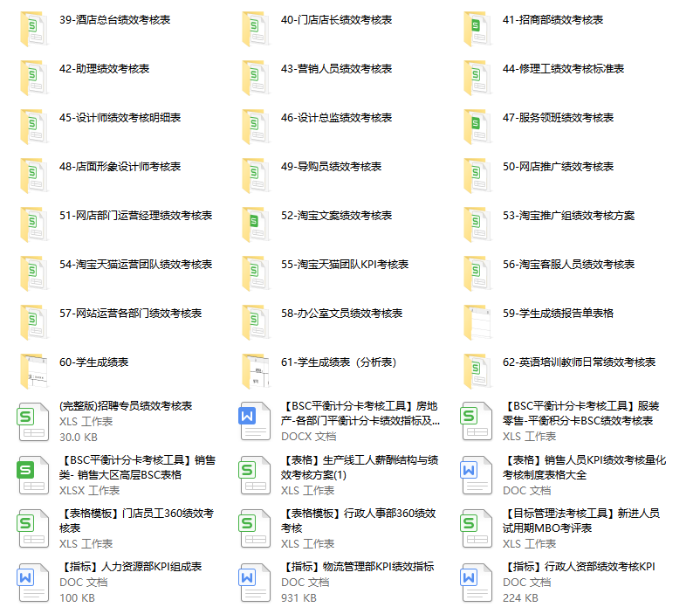Select folder icon for 58-办公室文员绩效考核表
Viewport: 700px width, 614px height.
click(256, 322)
